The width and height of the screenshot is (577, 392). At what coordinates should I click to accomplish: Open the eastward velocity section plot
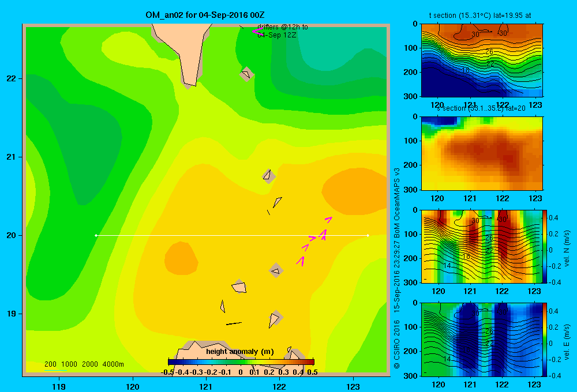coord(482,340)
